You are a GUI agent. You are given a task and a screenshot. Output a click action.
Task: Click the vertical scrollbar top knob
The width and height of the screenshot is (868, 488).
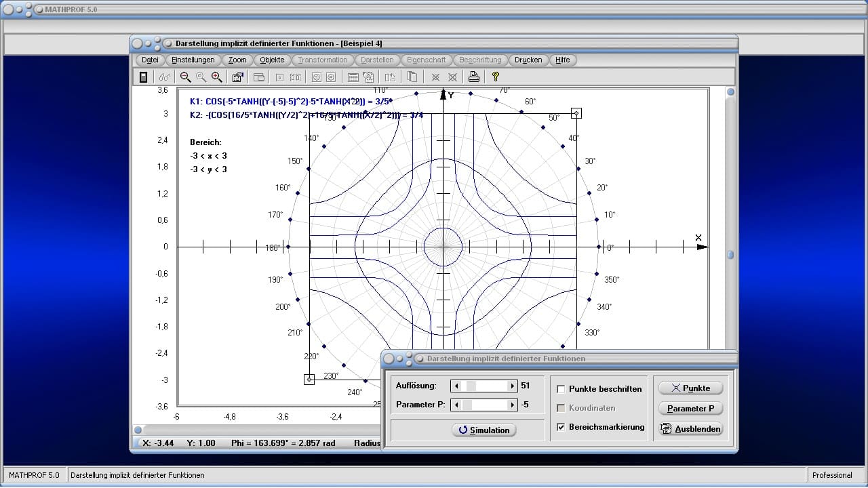(x=730, y=92)
